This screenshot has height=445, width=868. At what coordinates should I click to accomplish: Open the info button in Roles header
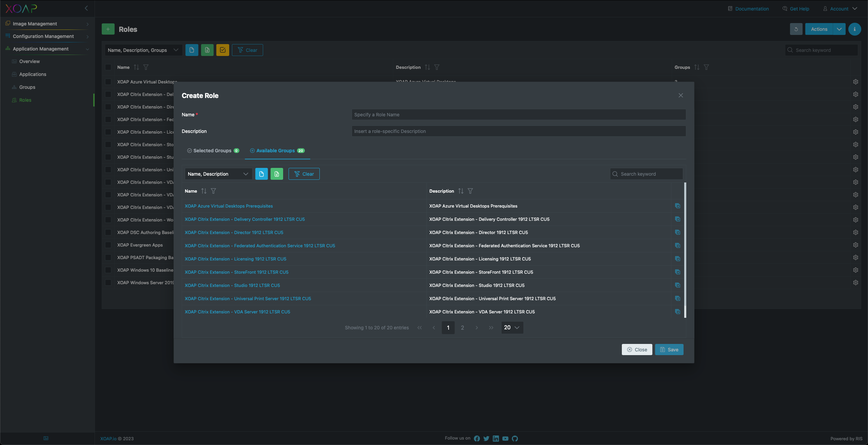click(855, 29)
